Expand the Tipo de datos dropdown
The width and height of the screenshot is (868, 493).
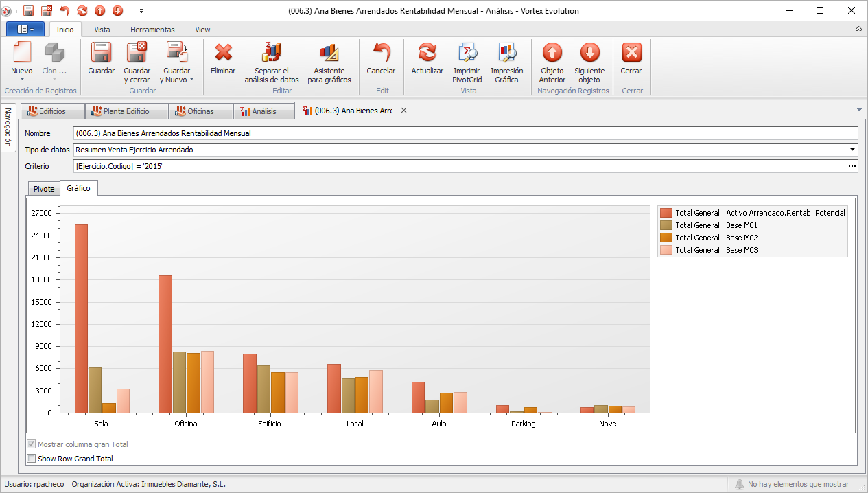[852, 150]
